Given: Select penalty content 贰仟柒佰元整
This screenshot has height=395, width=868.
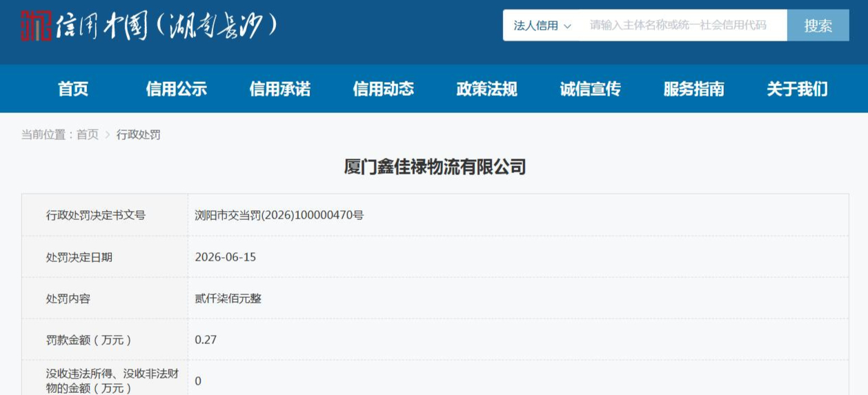Looking at the screenshot, I should tap(228, 298).
